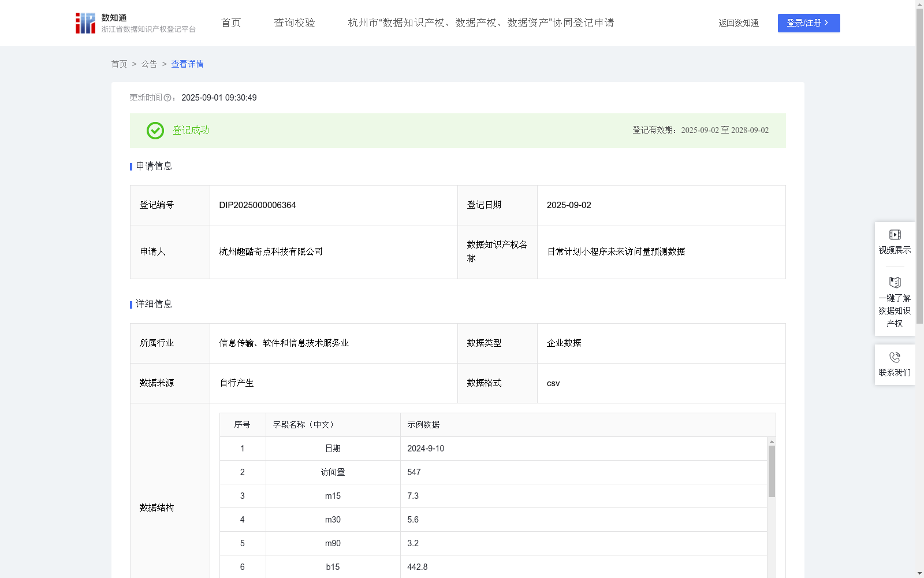Click the 企业数据 data type value
This screenshot has height=578, width=924.
(x=564, y=343)
